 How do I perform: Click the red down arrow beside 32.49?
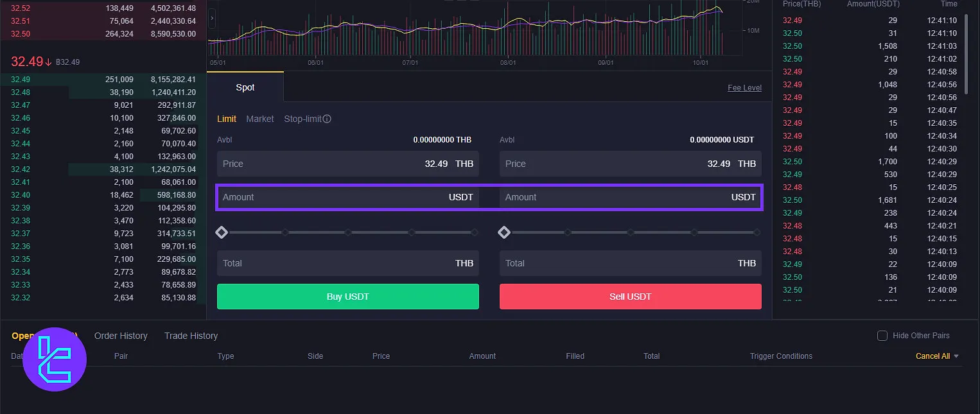pyautogui.click(x=48, y=62)
